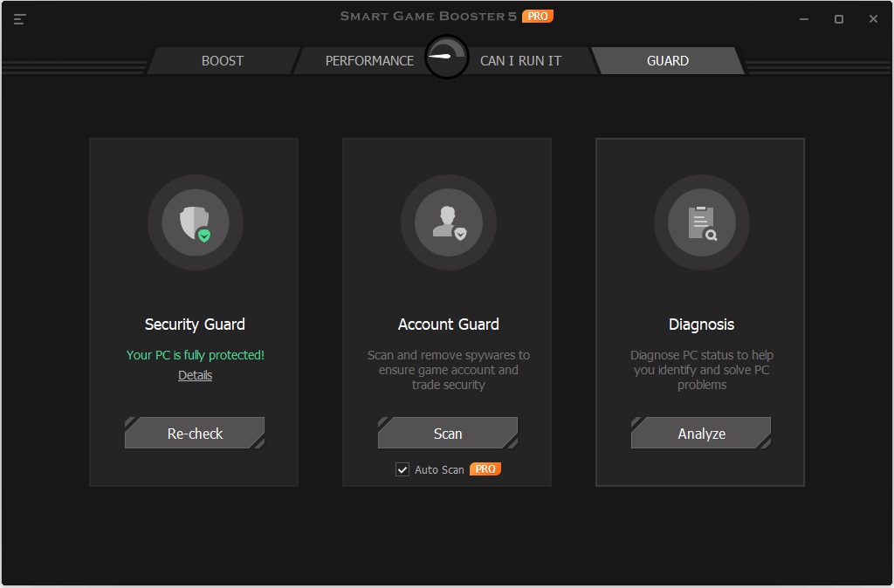The height and width of the screenshot is (588, 894).
Task: Open the hamburger menu icon
Action: (x=19, y=19)
